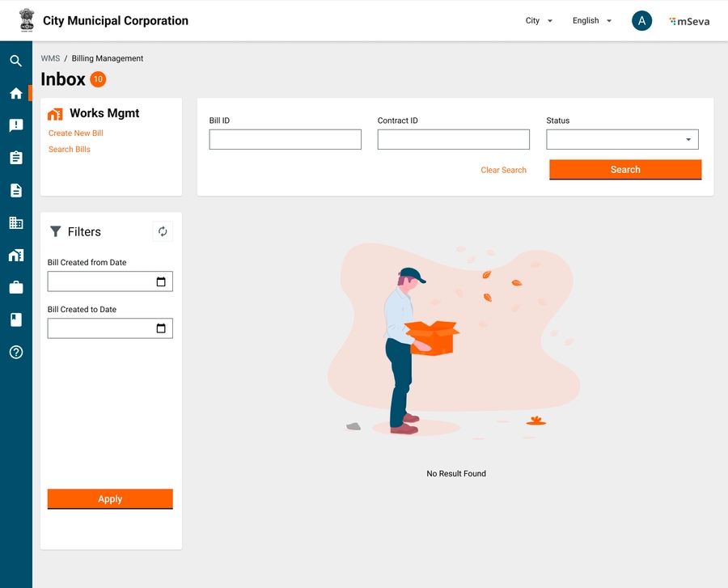Open the complaints feedback icon in sidebar
728x588 pixels.
(x=15, y=125)
